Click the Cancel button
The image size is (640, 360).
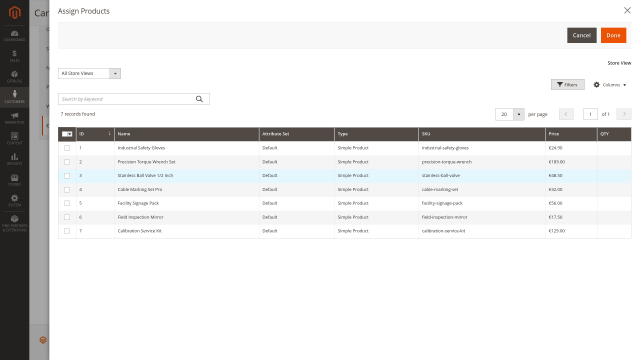(582, 36)
